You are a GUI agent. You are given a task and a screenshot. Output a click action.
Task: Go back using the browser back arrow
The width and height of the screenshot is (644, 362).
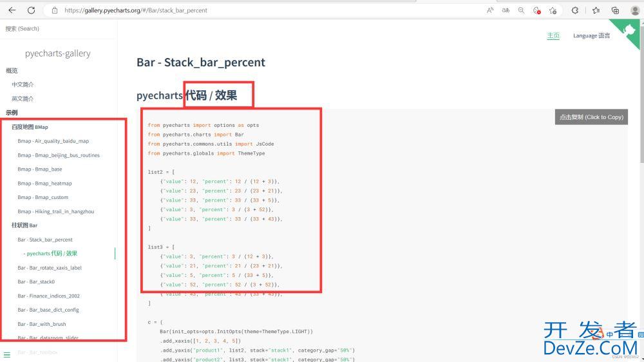tap(12, 10)
